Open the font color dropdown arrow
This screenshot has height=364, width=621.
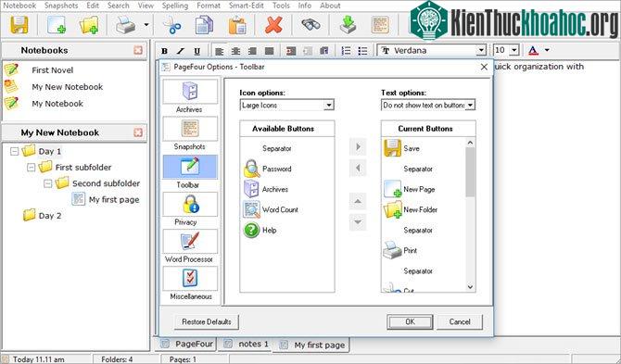547,50
